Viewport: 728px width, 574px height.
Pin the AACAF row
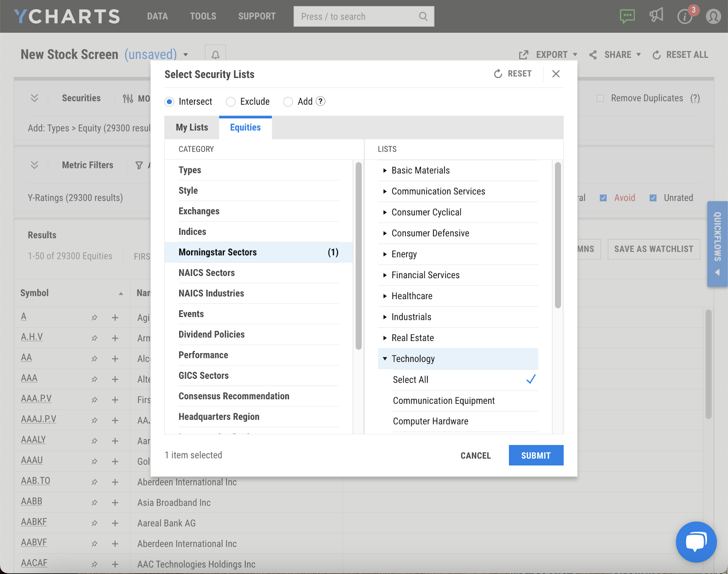pos(94,564)
